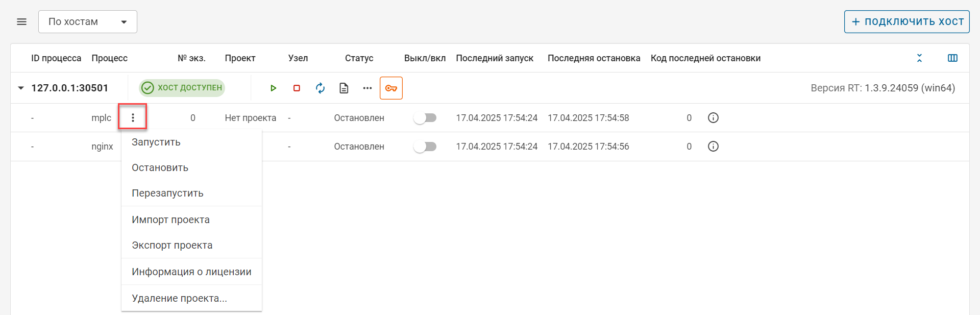Open additional host actions via ellipsis icon
This screenshot has height=315, width=980.
click(367, 88)
